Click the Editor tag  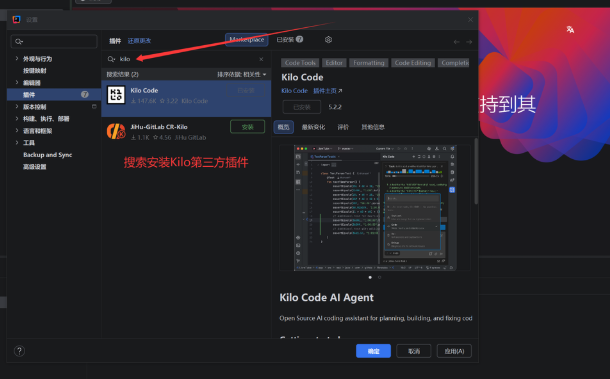(334, 63)
